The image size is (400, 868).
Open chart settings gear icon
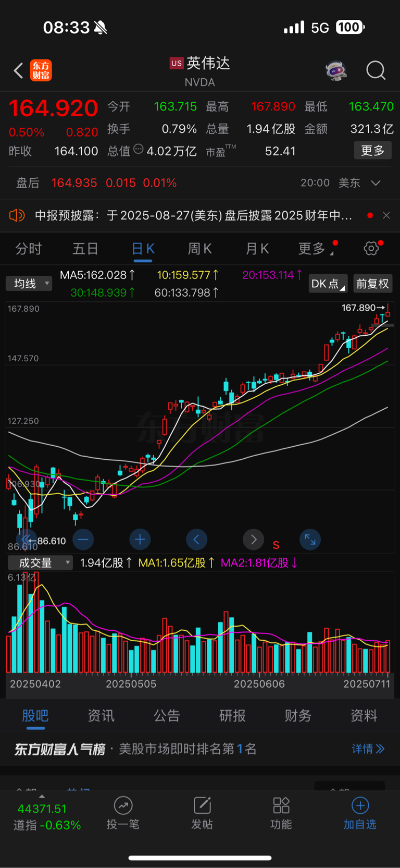coord(371,249)
